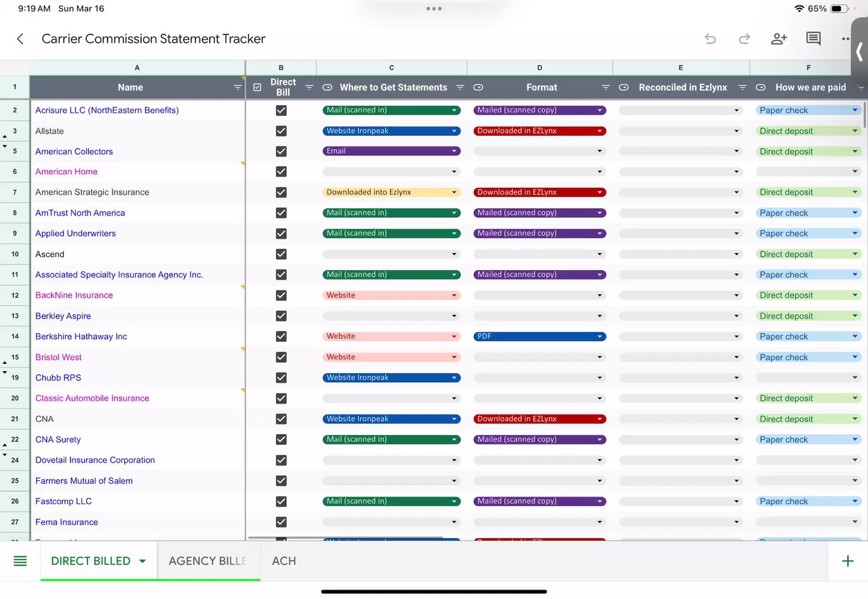Open Website dropdown for BackNine Insurance
Image resolution: width=868 pixels, height=599 pixels.
tap(391, 295)
